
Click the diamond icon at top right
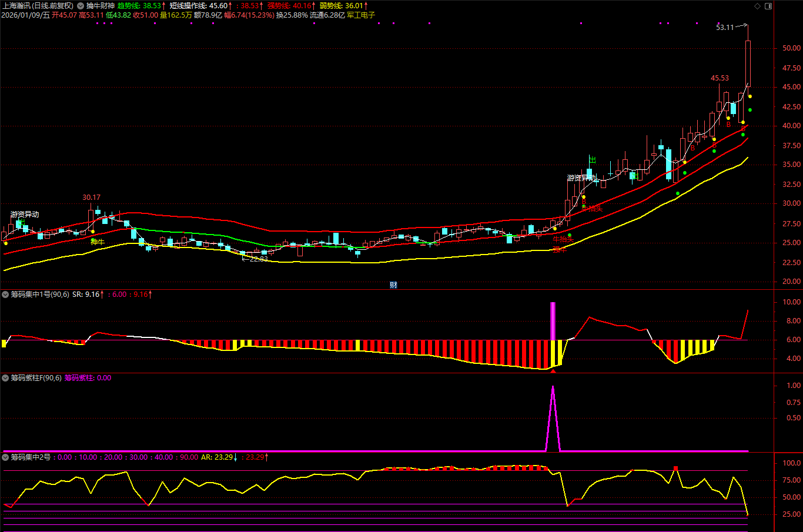(757, 6)
